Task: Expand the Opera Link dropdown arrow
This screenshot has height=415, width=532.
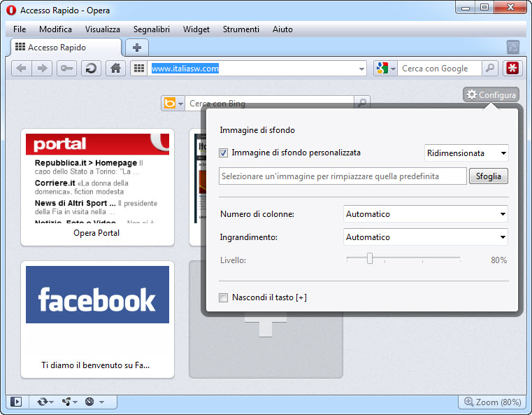Action: pos(52,402)
